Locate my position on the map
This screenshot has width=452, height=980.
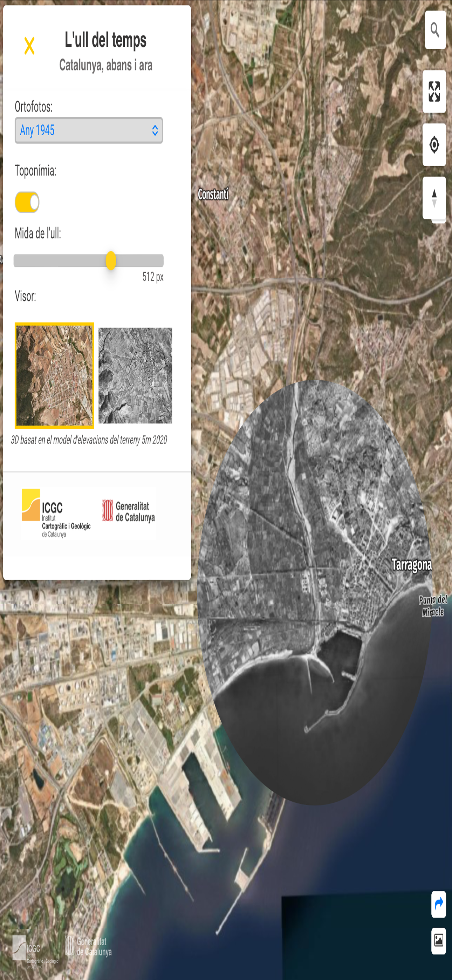(x=434, y=144)
